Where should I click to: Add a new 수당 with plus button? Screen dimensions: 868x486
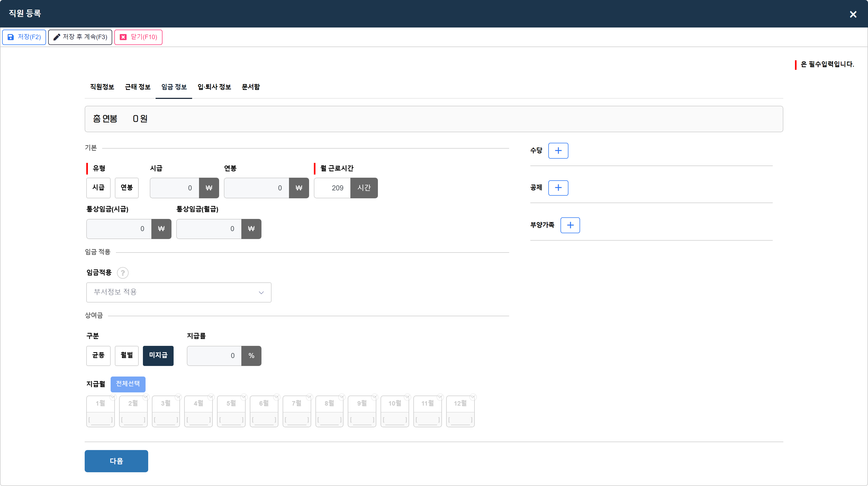pos(558,150)
